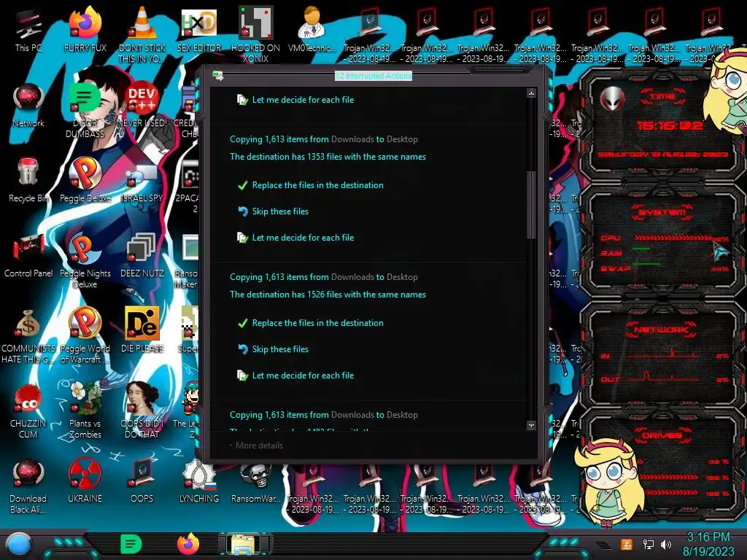The width and height of the screenshot is (747, 560).
Task: Open the Recycle Bin icon
Action: (x=28, y=180)
